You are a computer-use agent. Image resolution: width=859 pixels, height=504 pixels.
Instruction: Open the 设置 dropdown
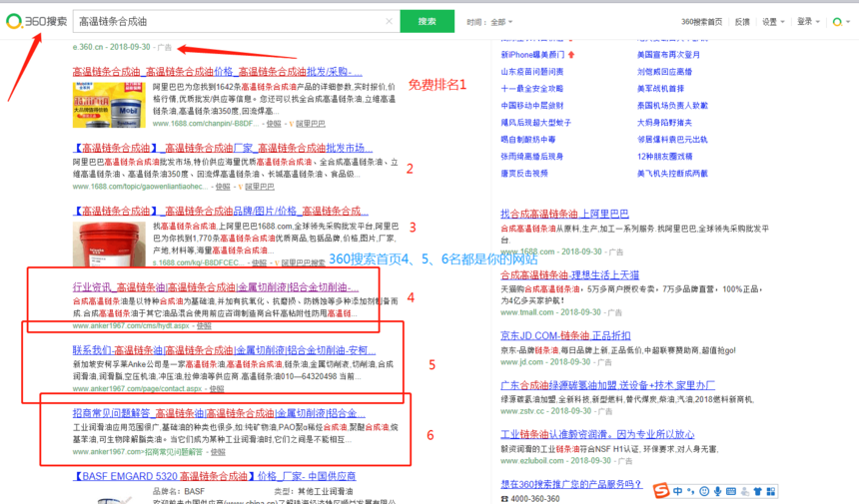pyautogui.click(x=773, y=22)
